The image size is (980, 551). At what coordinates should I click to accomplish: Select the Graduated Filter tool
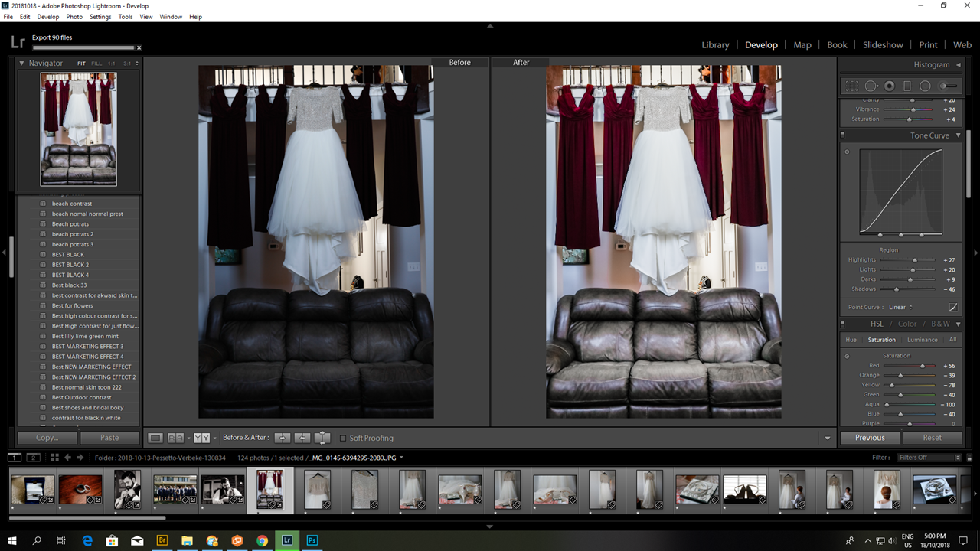[x=907, y=86]
